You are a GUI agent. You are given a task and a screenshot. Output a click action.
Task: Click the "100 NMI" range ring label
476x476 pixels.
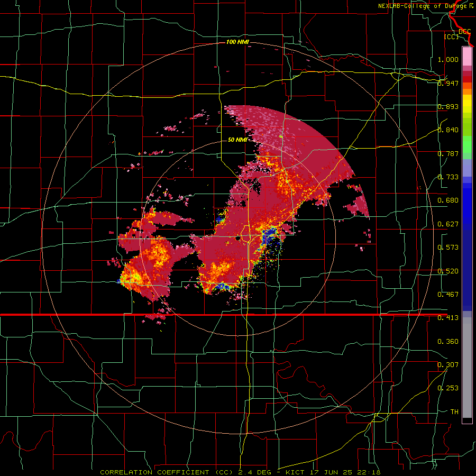coord(237,42)
